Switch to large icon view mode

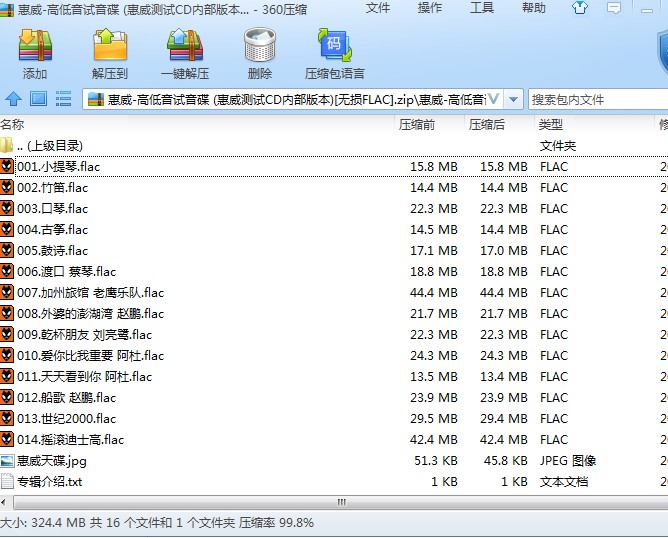pyautogui.click(x=38, y=99)
